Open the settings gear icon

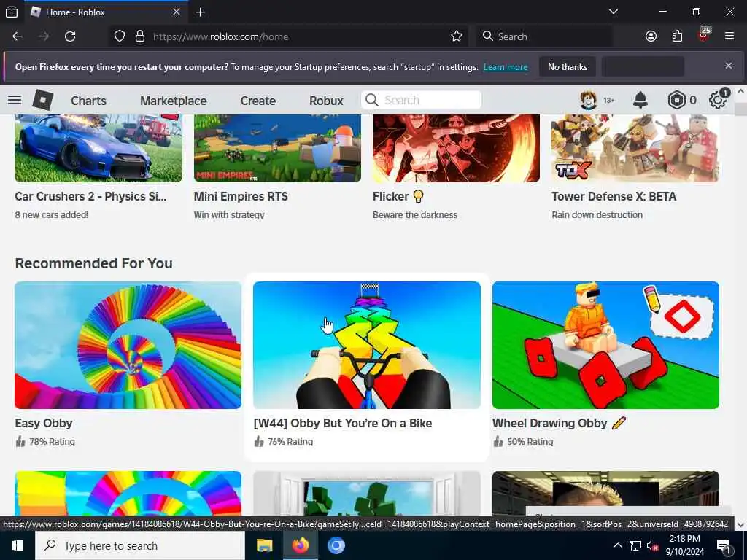click(718, 100)
